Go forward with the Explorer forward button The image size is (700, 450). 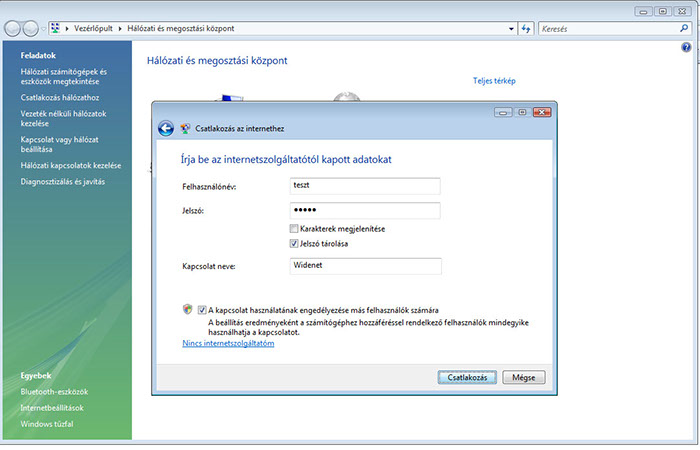(30, 29)
